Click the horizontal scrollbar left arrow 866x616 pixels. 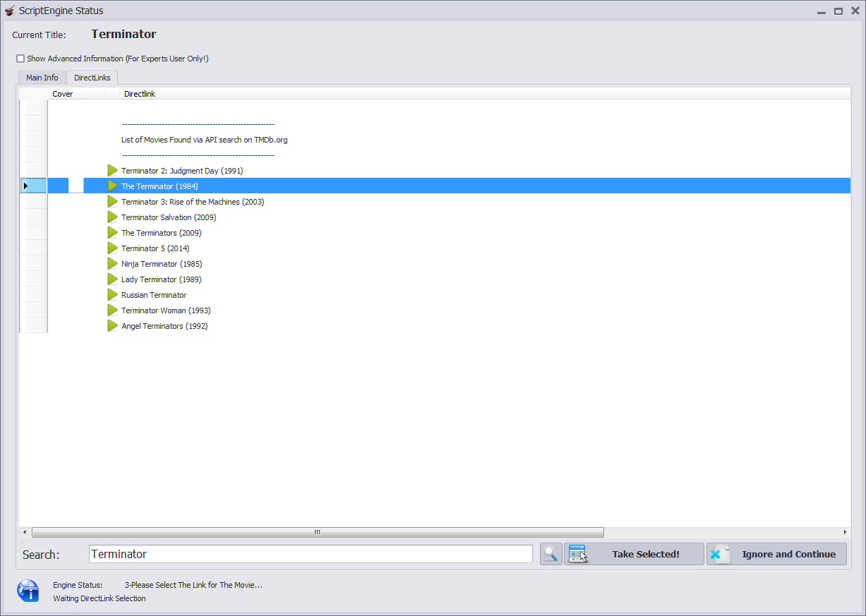[25, 532]
